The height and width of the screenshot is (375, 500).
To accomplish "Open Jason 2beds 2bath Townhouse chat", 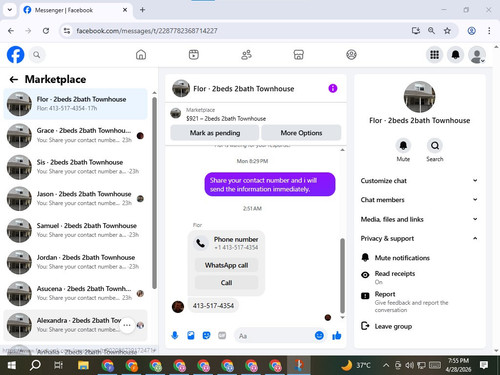I will (75, 199).
